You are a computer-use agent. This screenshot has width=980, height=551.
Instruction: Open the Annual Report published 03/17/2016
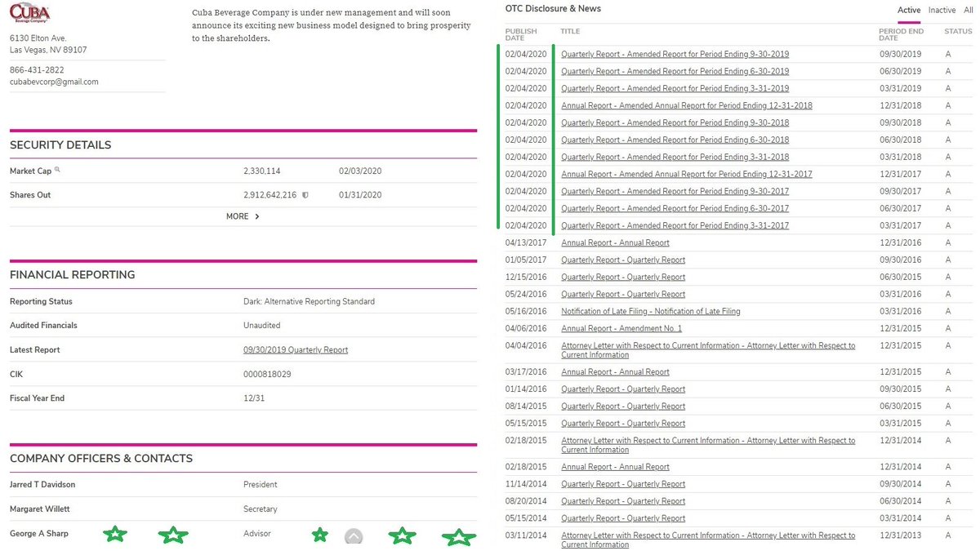tap(615, 371)
